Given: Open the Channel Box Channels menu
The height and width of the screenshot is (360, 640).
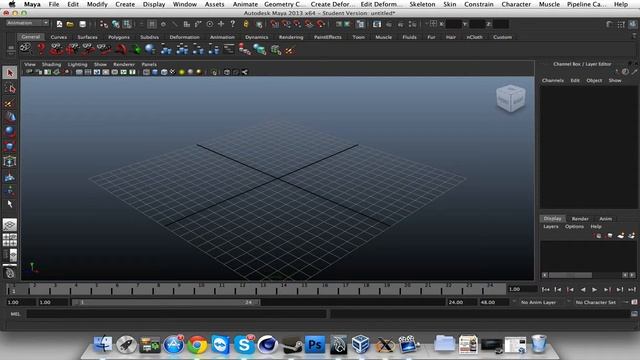Looking at the screenshot, I should (553, 80).
